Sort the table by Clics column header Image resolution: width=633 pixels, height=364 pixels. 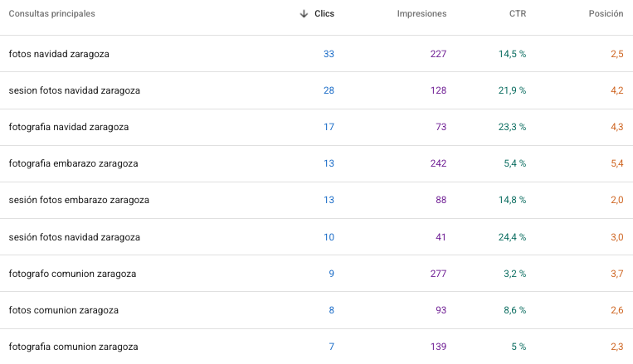click(x=324, y=14)
